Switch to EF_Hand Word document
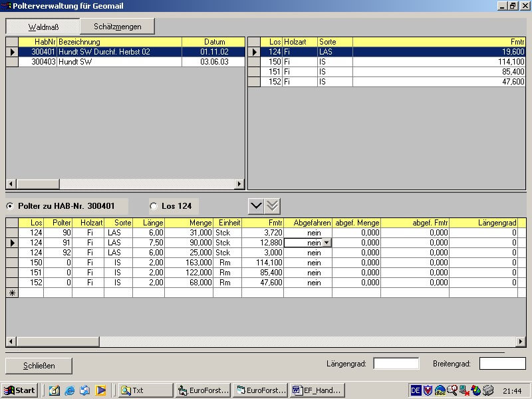Viewport: 532px width, 399px height. 317,390
